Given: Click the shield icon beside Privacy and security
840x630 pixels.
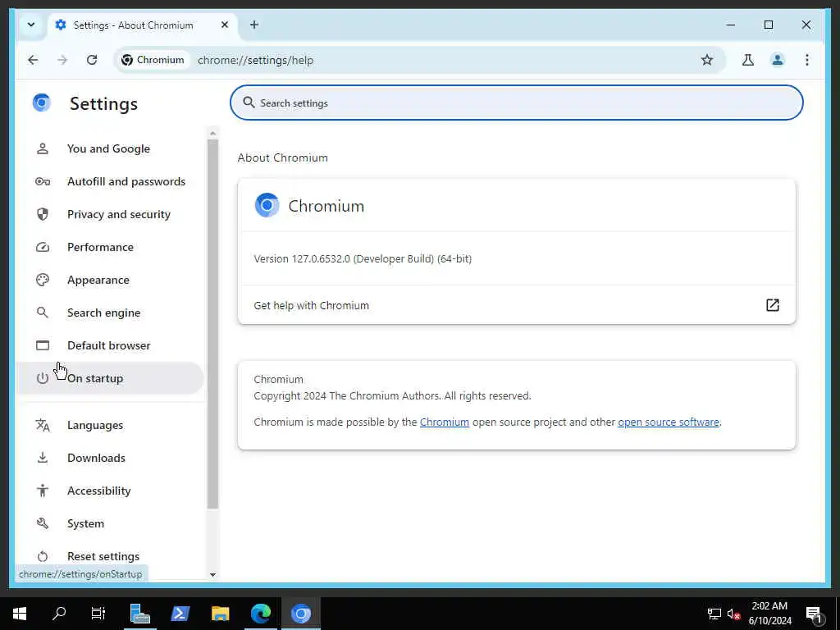Looking at the screenshot, I should click(x=43, y=214).
